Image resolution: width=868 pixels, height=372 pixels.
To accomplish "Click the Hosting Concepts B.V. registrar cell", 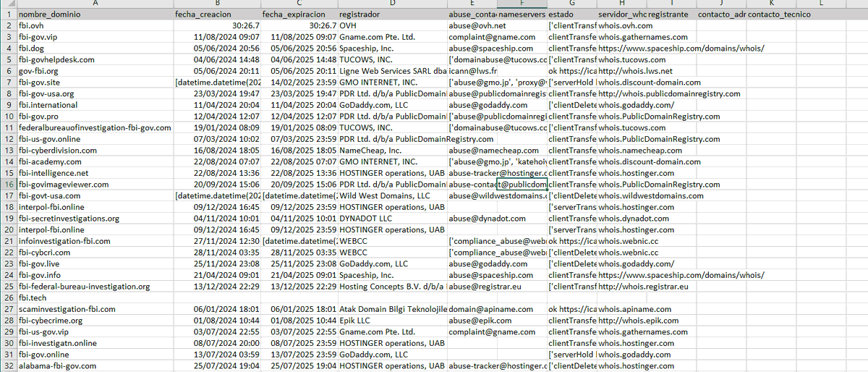I will tap(392, 287).
